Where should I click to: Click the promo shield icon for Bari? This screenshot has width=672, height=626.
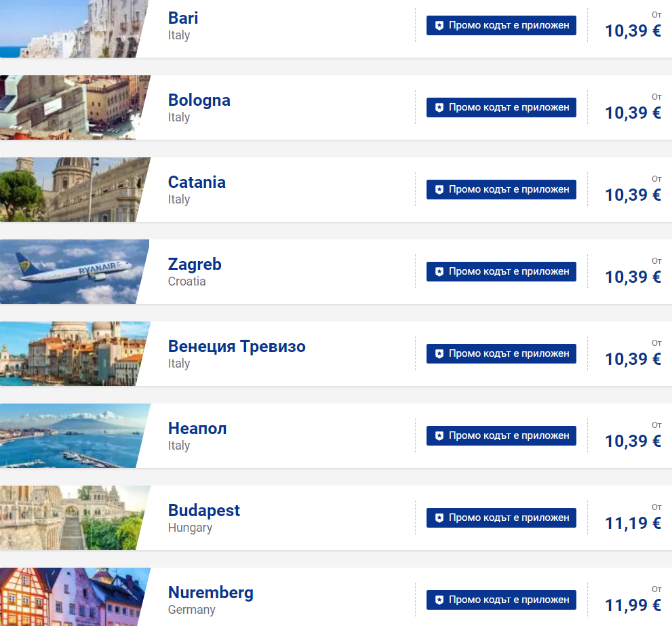coord(439,26)
